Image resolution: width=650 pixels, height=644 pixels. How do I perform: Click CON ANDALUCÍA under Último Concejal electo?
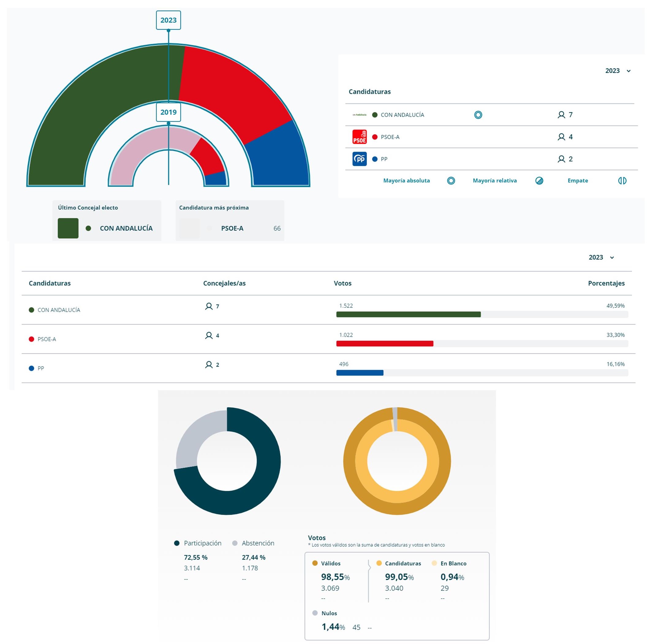(126, 228)
